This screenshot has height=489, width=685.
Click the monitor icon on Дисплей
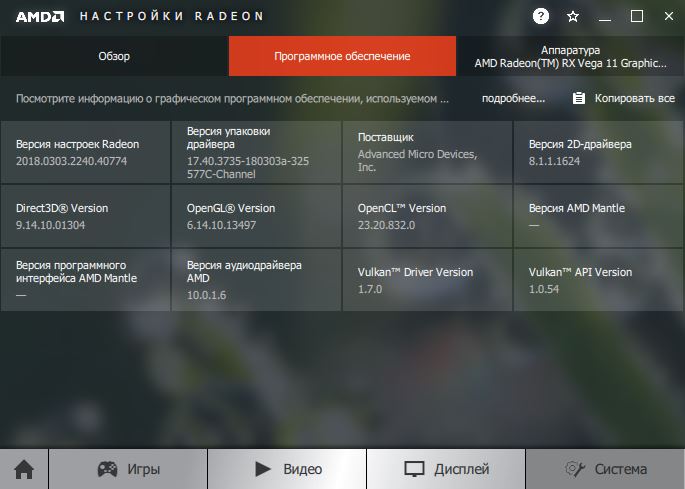(414, 469)
